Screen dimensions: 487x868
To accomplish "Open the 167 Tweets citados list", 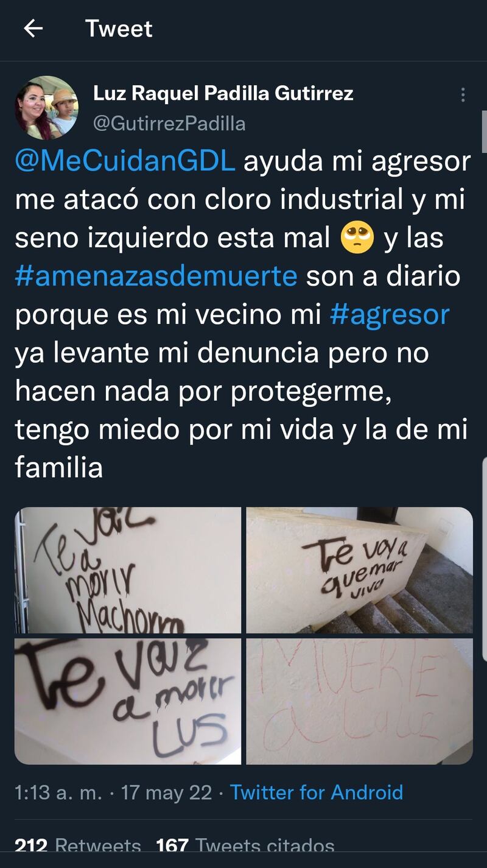I will (x=245, y=847).
